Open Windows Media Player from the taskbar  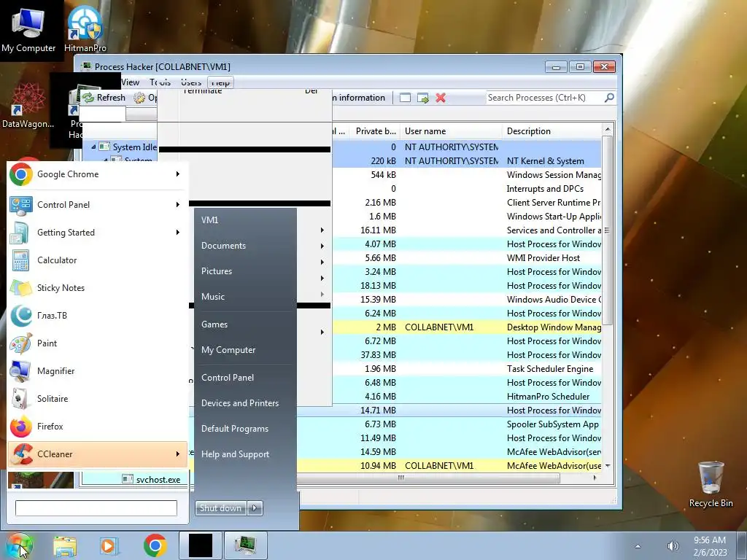click(x=109, y=545)
